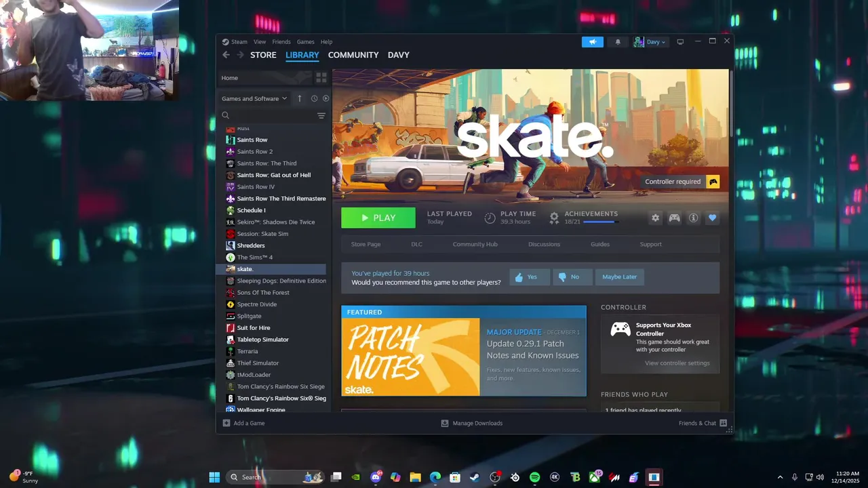Choose Maybe Later

click(620, 277)
